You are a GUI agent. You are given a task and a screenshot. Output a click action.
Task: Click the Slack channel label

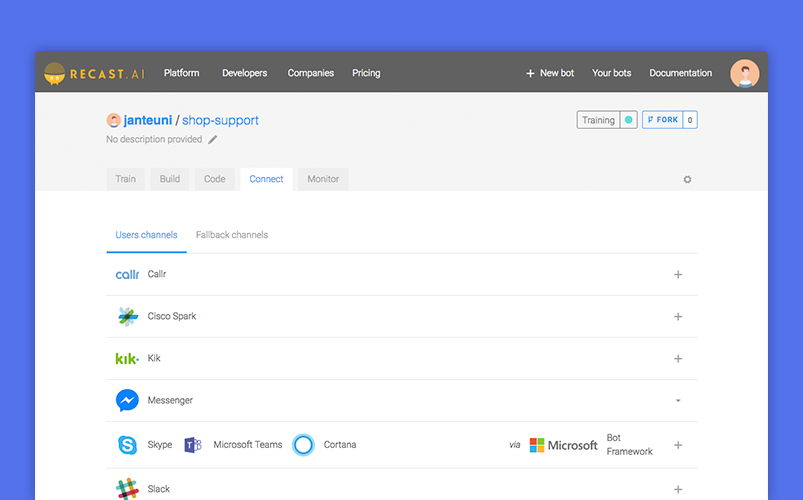coord(159,489)
